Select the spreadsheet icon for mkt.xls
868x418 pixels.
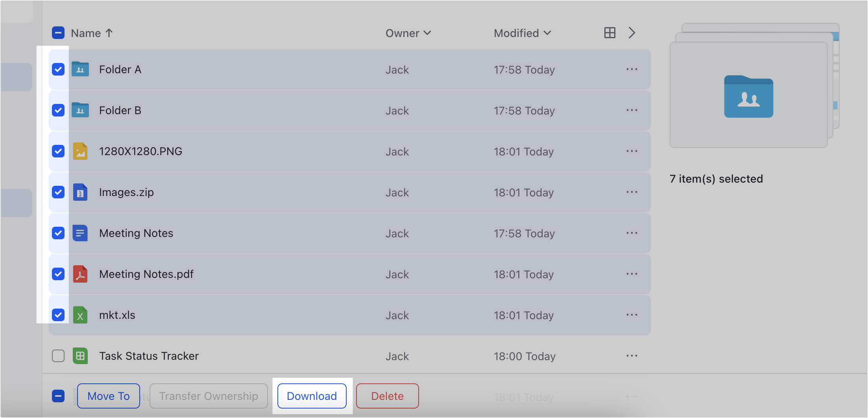pos(80,315)
